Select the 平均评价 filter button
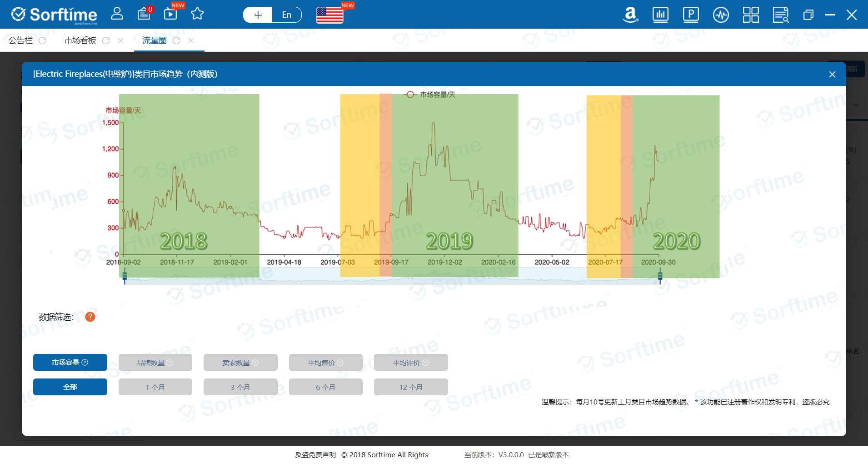 click(411, 362)
